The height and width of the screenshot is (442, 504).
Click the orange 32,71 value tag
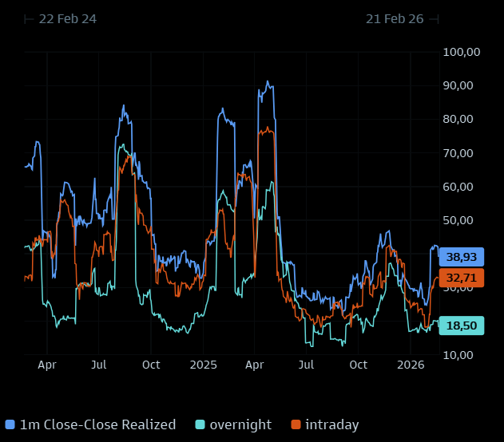pyautogui.click(x=462, y=278)
